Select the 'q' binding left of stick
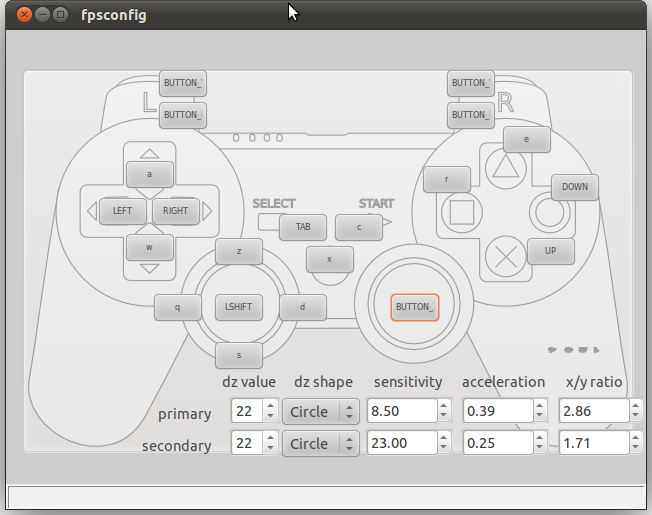The height and width of the screenshot is (515, 652). click(x=178, y=307)
